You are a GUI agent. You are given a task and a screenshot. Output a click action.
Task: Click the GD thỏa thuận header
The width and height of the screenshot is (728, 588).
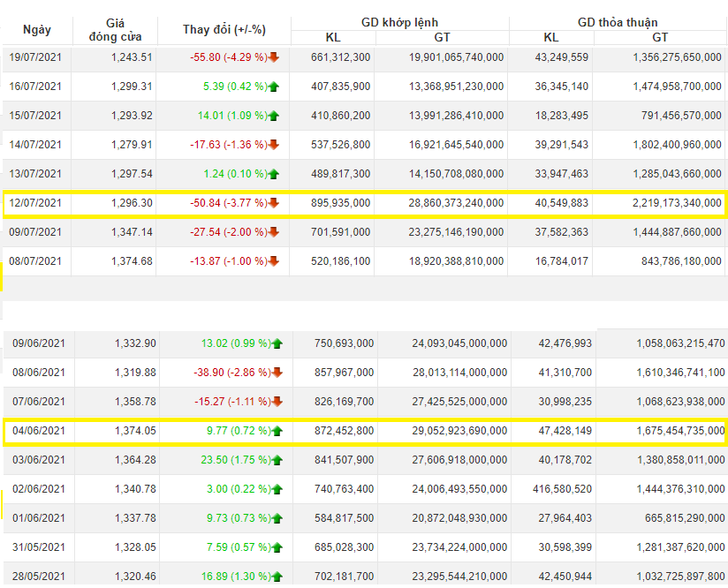click(x=618, y=22)
